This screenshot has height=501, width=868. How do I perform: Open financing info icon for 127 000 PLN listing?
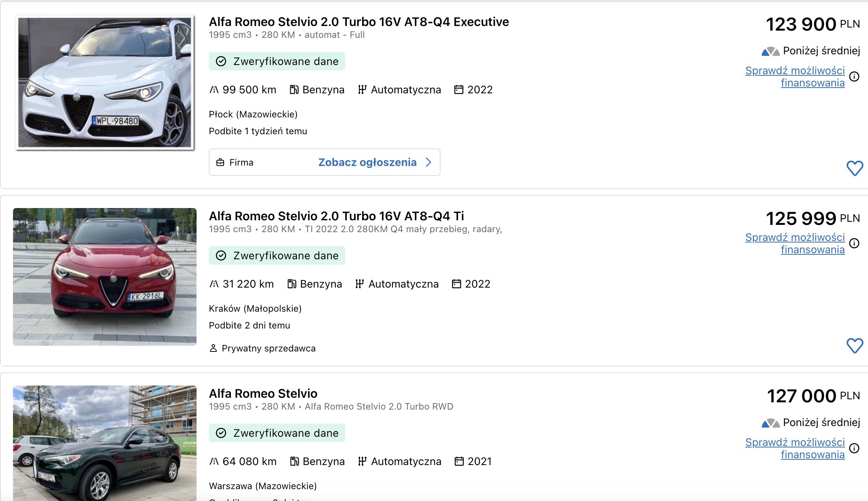tap(854, 448)
